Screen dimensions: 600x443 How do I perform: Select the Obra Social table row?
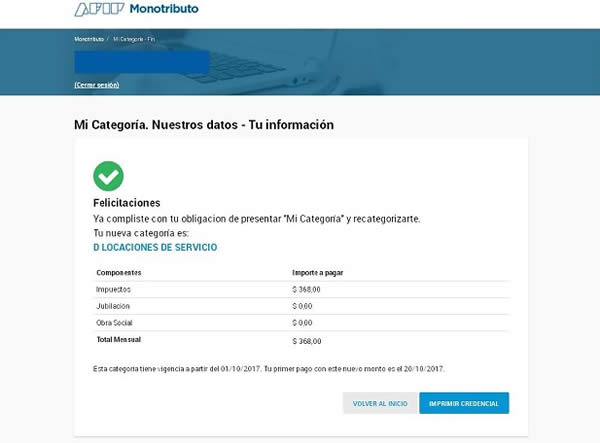point(301,323)
